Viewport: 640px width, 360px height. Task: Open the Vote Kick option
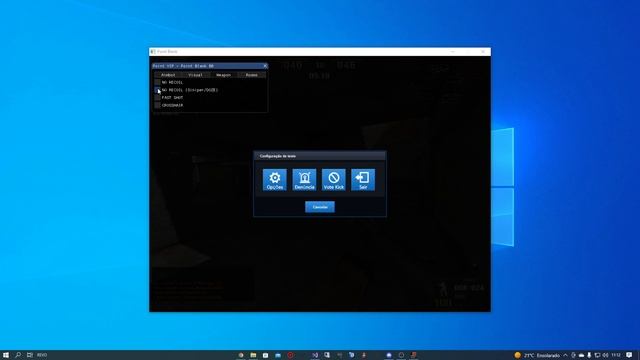(333, 180)
